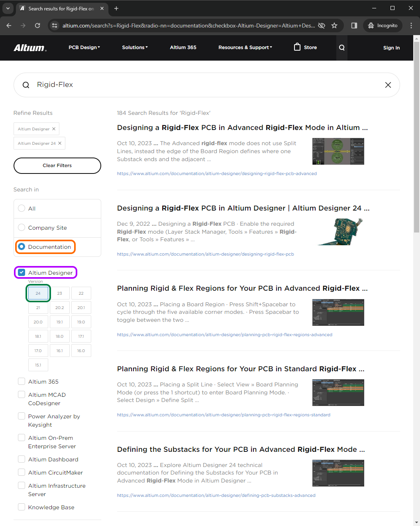Click the designing-rigid-flex-pcb-advanced URL link
Image resolution: width=420 pixels, height=526 pixels.
pyautogui.click(x=217, y=173)
